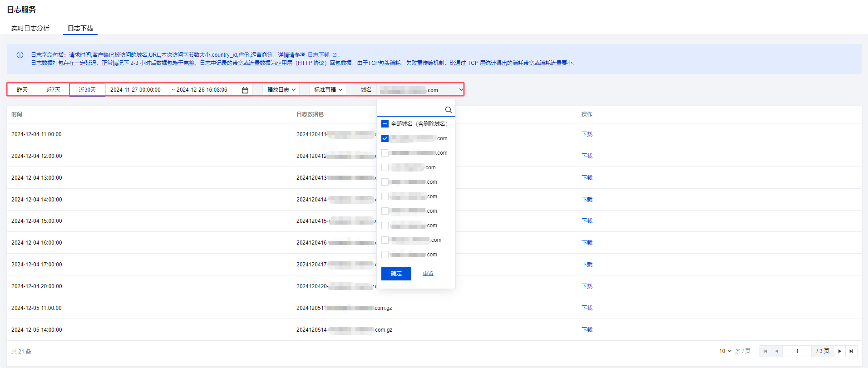Screen dimensions: 868x368
Task: Open the 播放日志 log type dropdown
Action: pos(281,90)
